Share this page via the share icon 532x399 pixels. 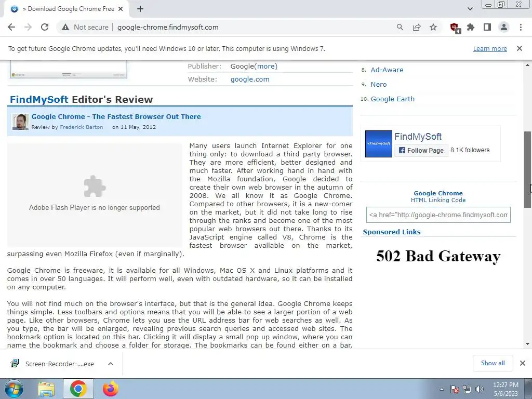point(417,27)
